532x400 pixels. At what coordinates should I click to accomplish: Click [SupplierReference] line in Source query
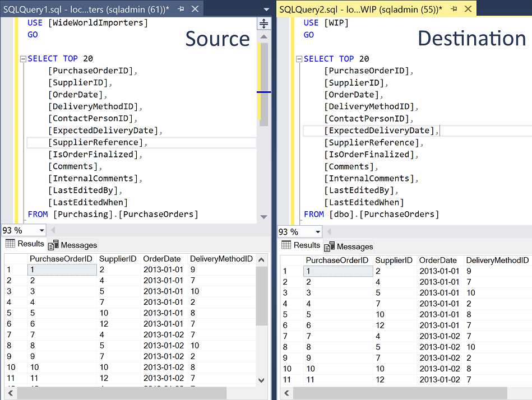(x=141, y=143)
